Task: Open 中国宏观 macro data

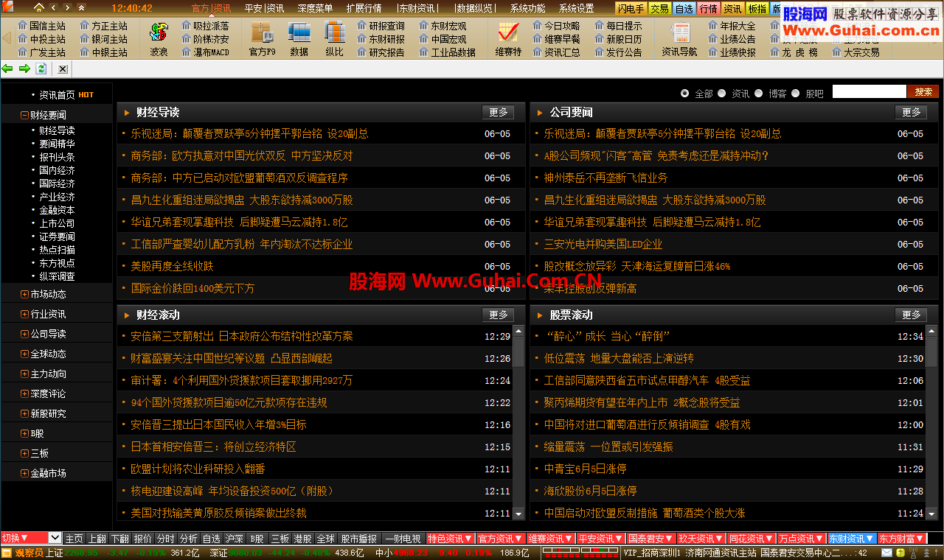Action: [443, 39]
